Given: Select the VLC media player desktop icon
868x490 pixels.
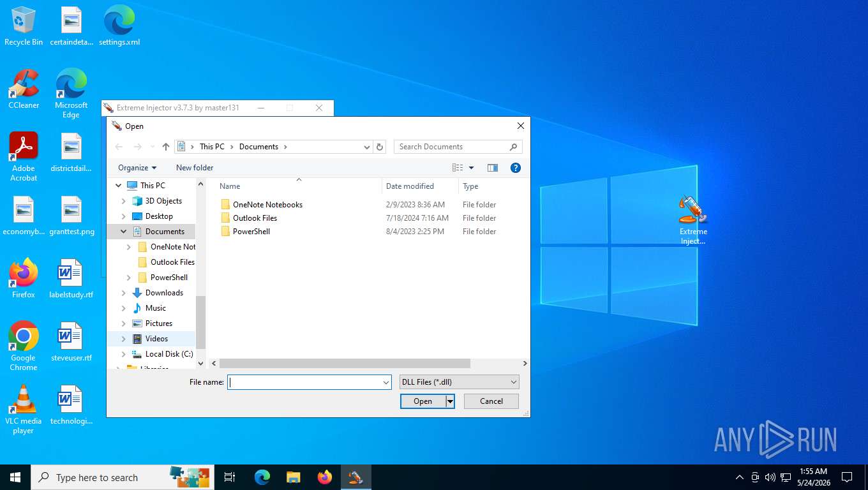Looking at the screenshot, I should (24, 409).
